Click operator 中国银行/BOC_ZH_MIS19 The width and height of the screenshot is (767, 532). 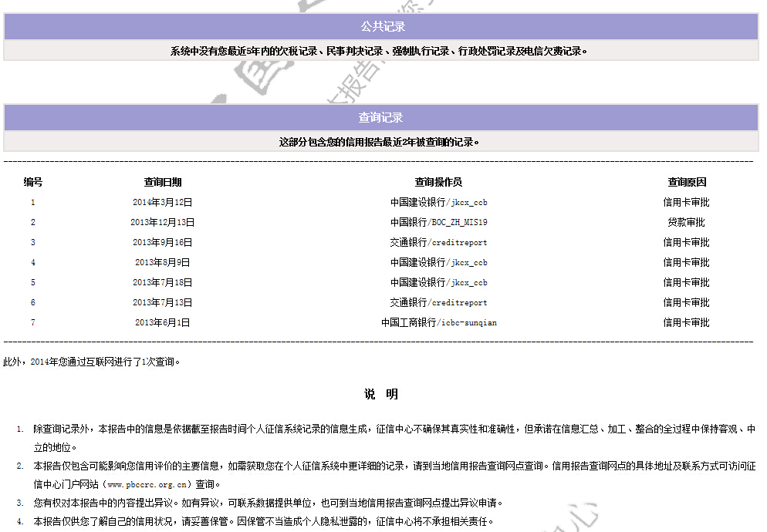click(439, 222)
